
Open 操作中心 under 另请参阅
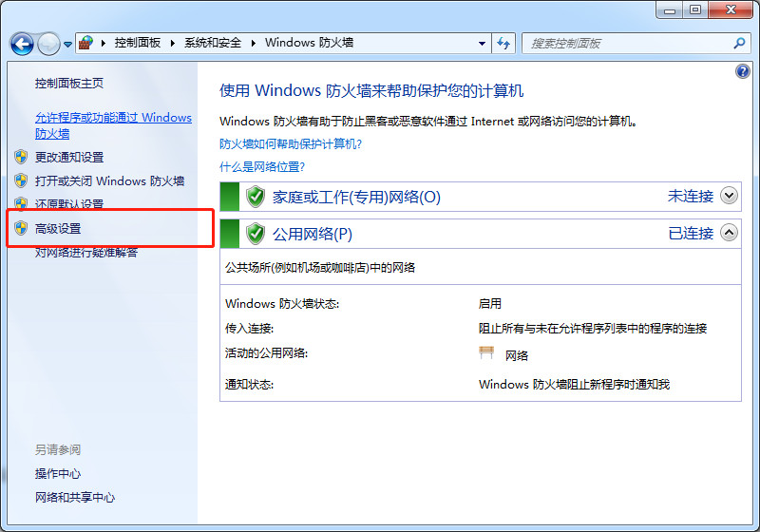tap(58, 474)
